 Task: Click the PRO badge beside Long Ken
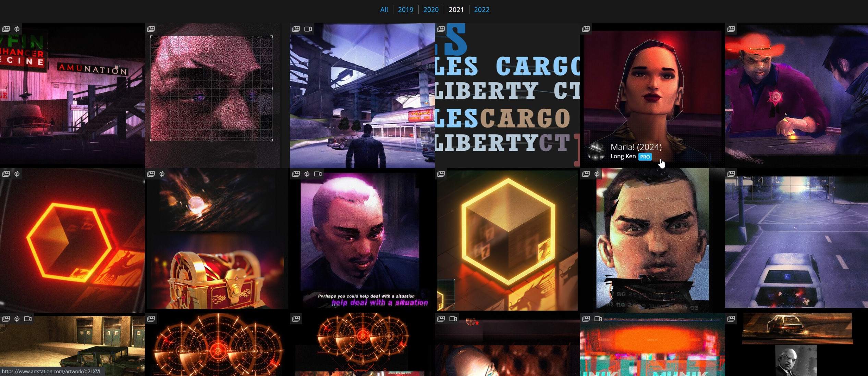645,156
